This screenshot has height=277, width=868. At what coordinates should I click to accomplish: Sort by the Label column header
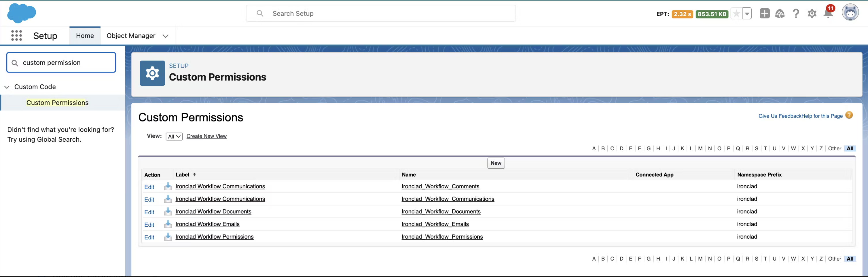(182, 174)
